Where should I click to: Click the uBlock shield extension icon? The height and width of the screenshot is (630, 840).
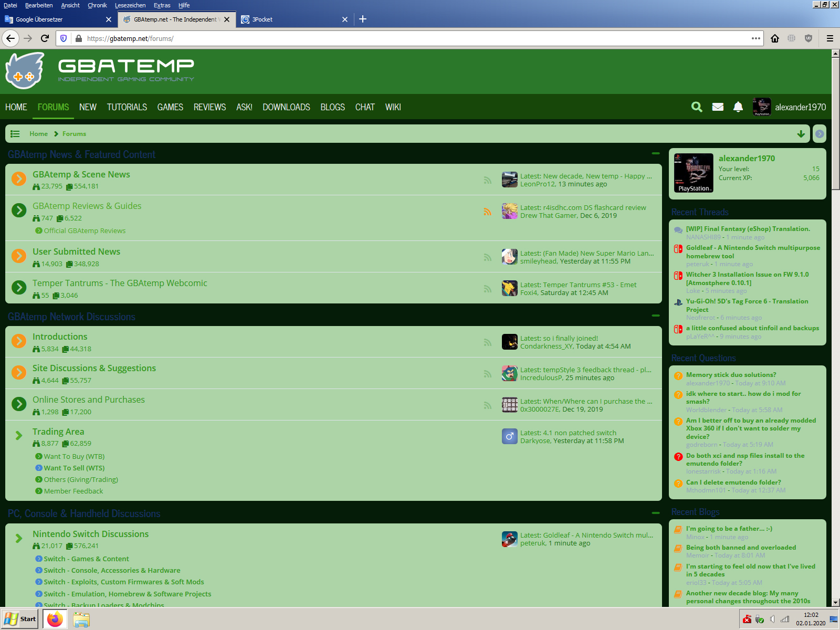pyautogui.click(x=808, y=38)
